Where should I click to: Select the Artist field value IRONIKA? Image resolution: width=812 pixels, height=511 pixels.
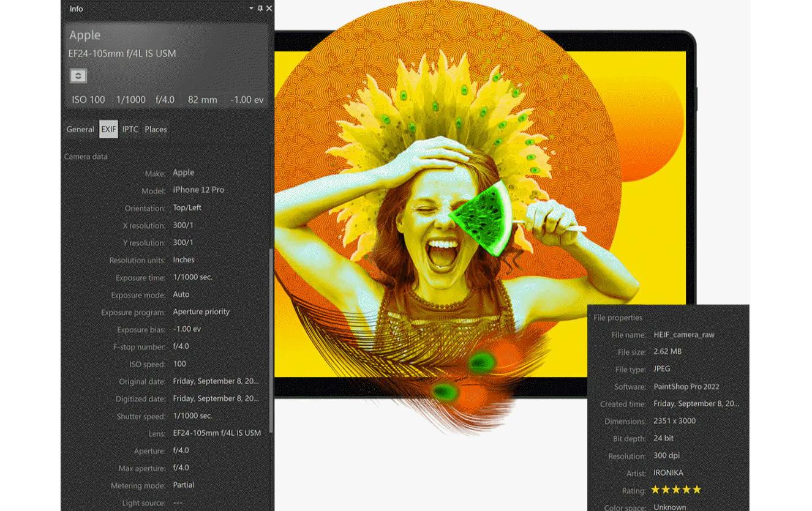668,472
